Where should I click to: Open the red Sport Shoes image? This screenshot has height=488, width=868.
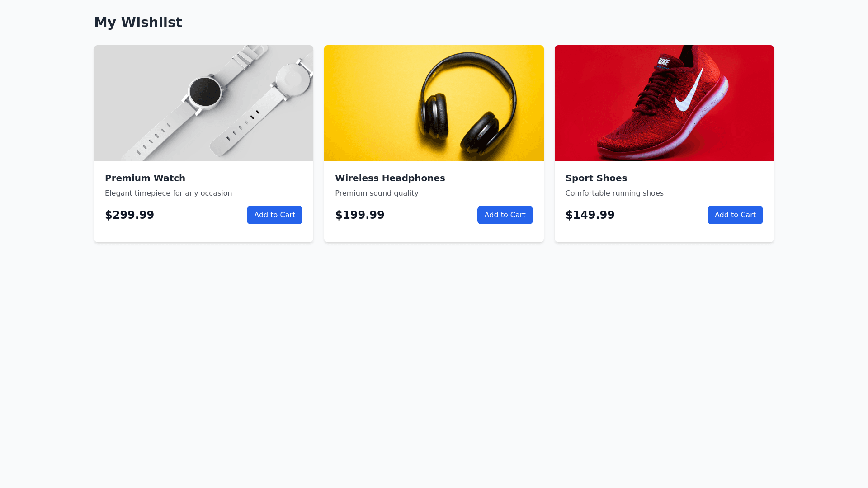coord(664,103)
